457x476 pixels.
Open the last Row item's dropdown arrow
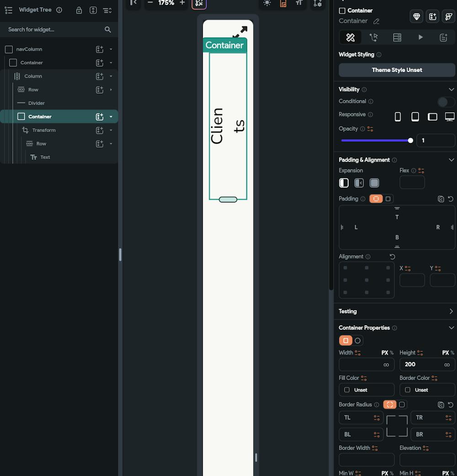(111, 143)
